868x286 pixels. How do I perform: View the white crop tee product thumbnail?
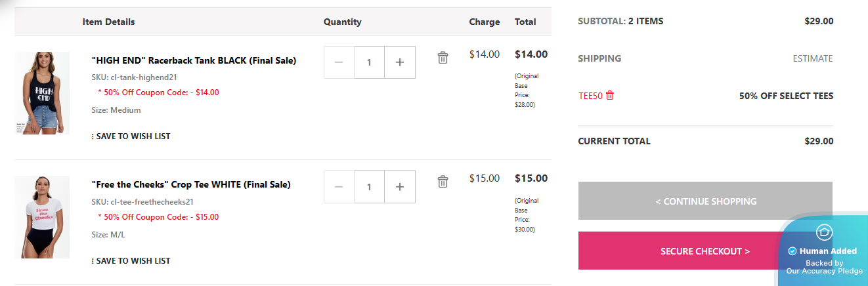(42, 216)
